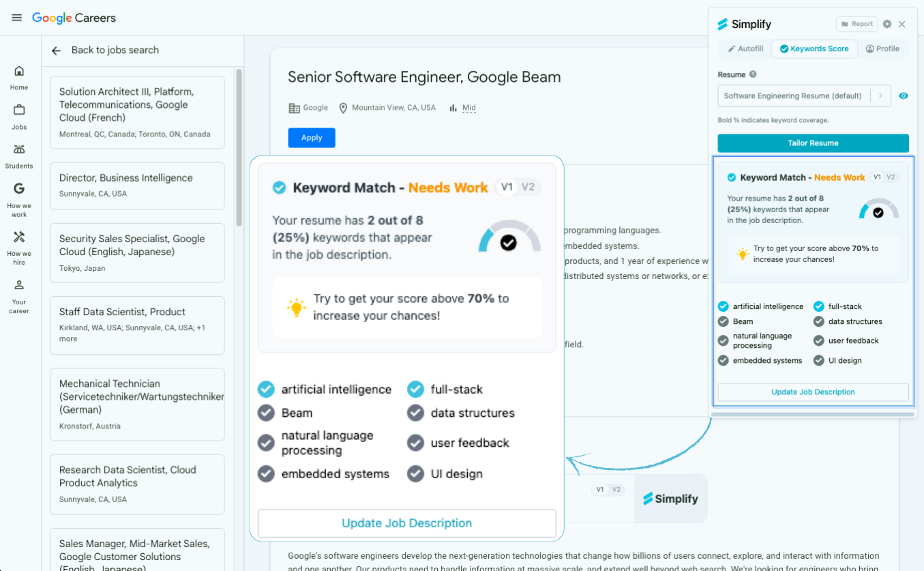Click the chevron arrow on resume selector
This screenshot has height=571, width=924.
[880, 96]
